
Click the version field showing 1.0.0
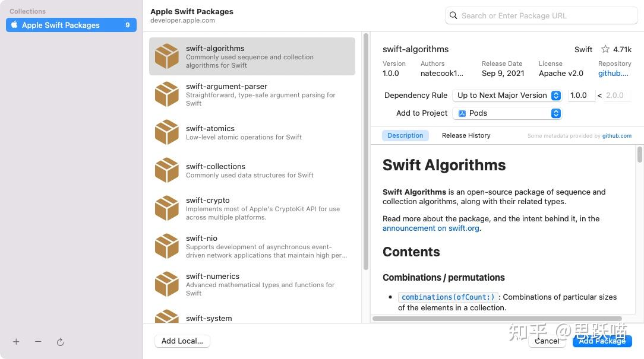(580, 95)
